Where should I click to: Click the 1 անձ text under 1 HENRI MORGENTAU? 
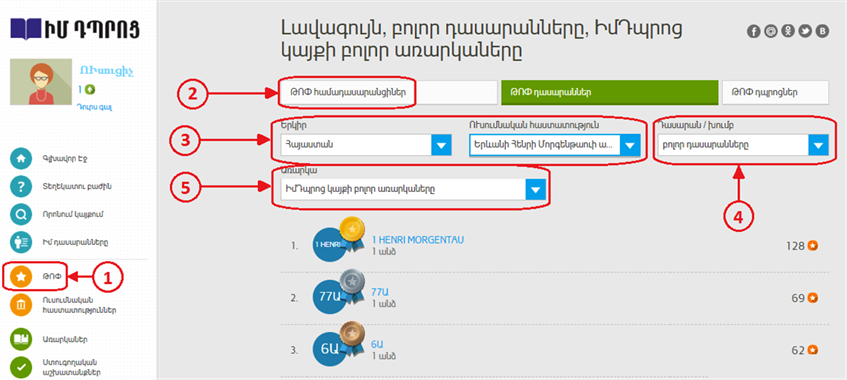(385, 251)
